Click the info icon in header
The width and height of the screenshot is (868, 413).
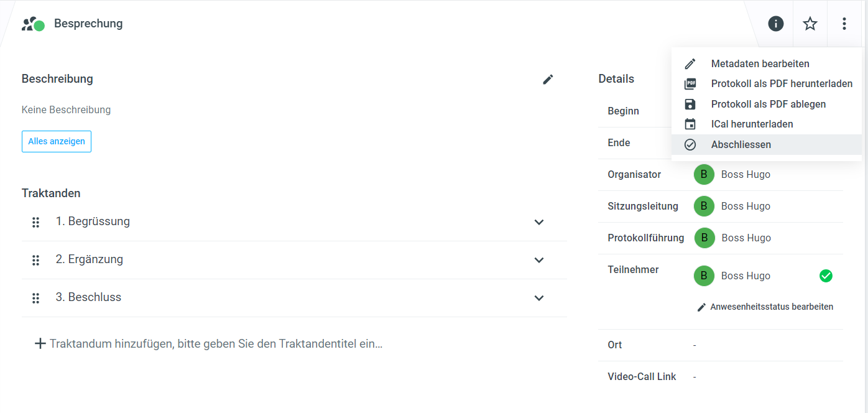click(775, 24)
